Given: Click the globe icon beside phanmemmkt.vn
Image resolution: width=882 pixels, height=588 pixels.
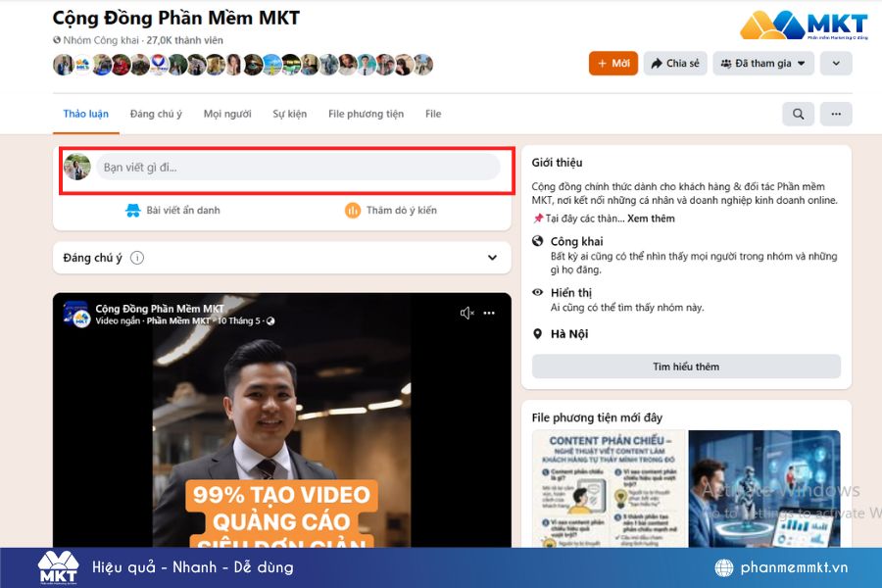Looking at the screenshot, I should (724, 567).
